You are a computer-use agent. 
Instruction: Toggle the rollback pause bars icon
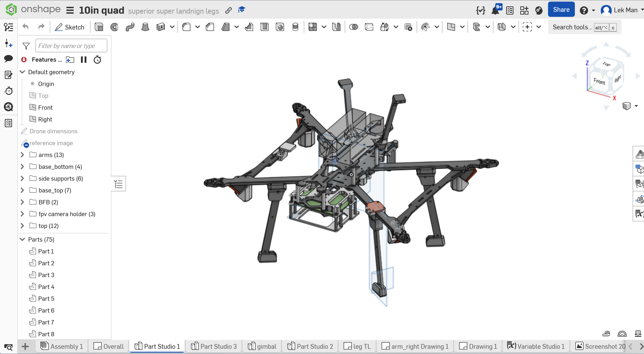(83, 60)
